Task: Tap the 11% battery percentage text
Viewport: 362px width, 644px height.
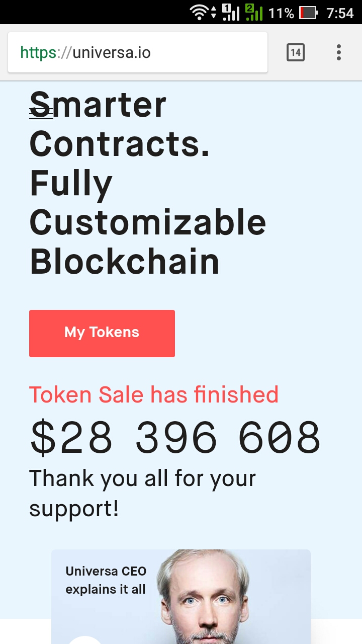Action: coord(281,13)
